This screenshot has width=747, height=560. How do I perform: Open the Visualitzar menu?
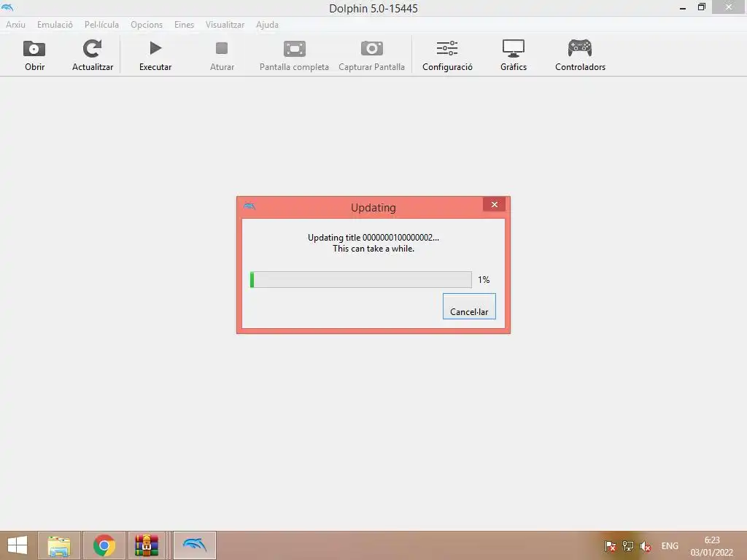[225, 25]
